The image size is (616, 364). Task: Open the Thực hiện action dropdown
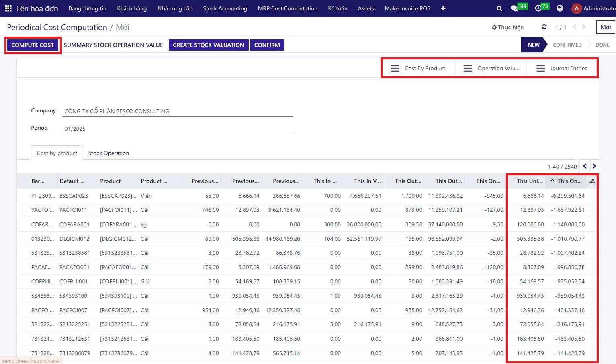(508, 27)
